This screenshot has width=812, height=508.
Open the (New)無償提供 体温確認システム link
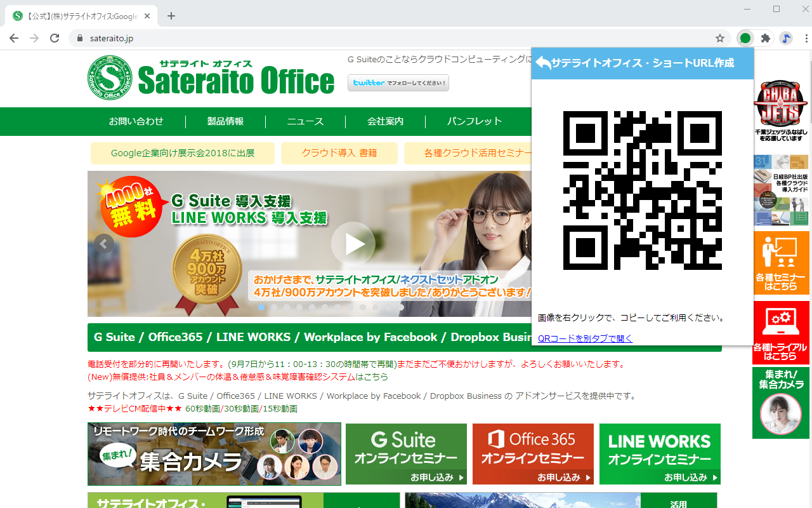coord(238,377)
